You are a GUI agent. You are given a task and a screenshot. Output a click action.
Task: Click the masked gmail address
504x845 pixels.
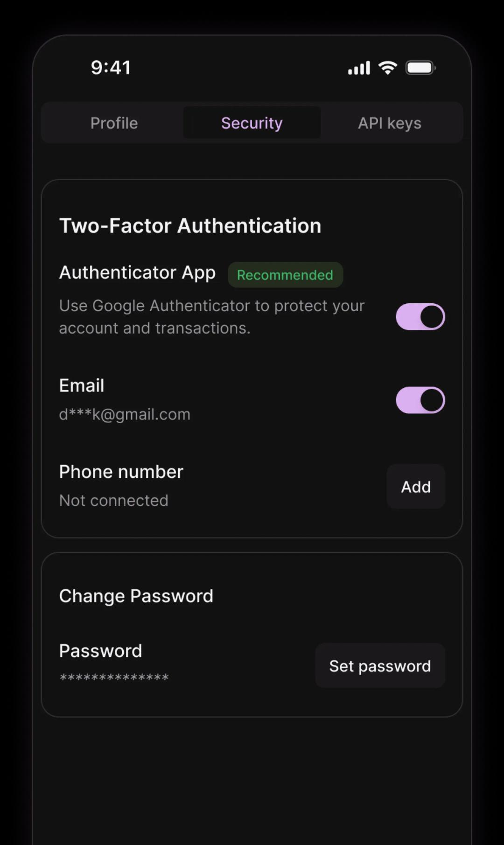[x=125, y=414]
